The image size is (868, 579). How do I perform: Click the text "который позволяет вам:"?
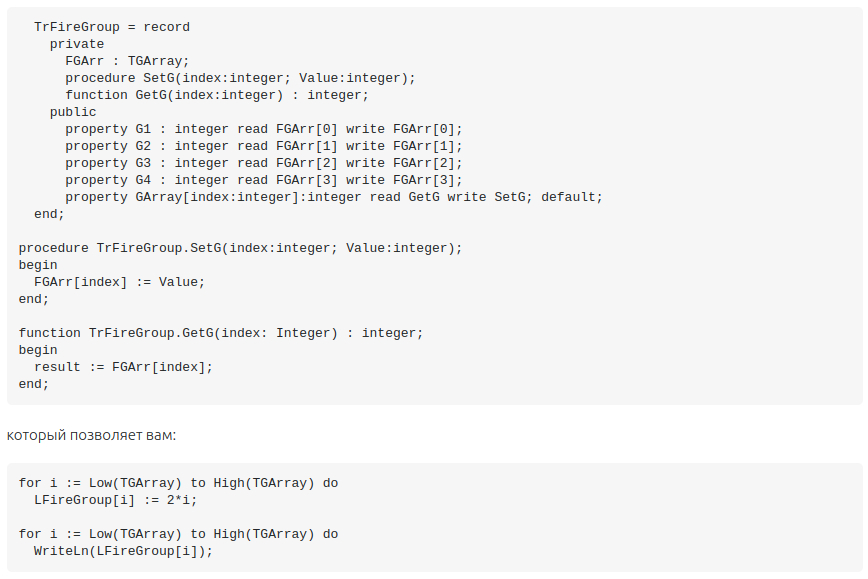91,435
